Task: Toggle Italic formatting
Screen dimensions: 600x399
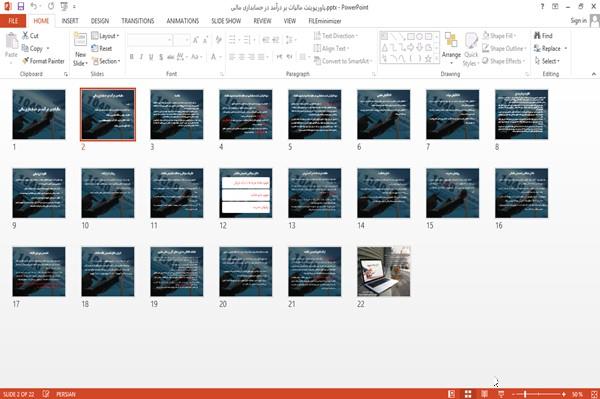Action: tap(141, 57)
